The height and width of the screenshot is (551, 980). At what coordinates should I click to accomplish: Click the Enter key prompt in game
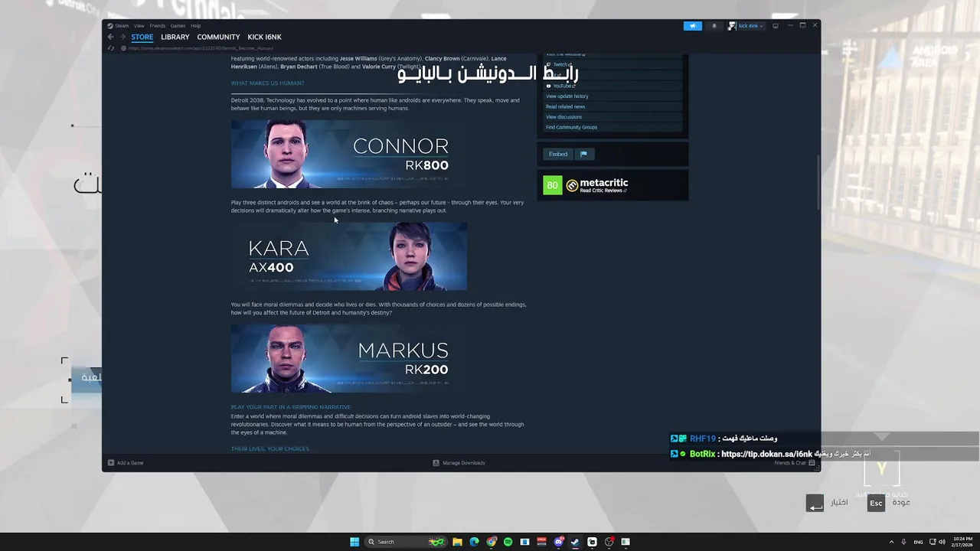tap(815, 503)
